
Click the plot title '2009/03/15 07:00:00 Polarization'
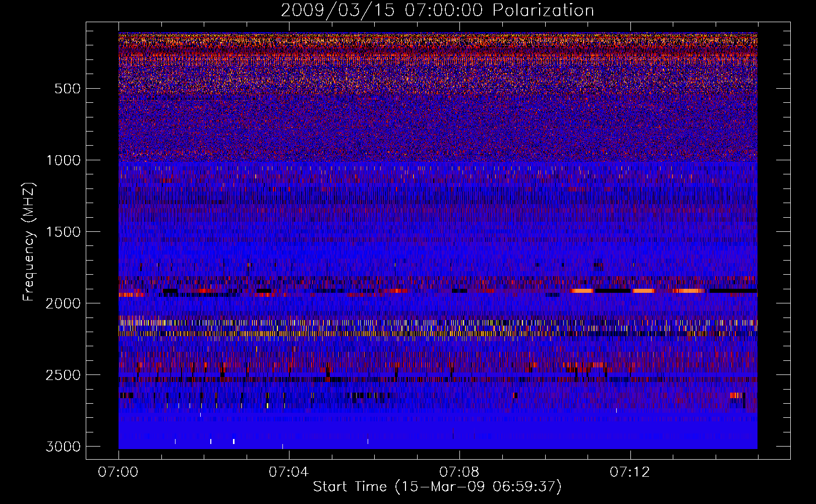coord(437,11)
